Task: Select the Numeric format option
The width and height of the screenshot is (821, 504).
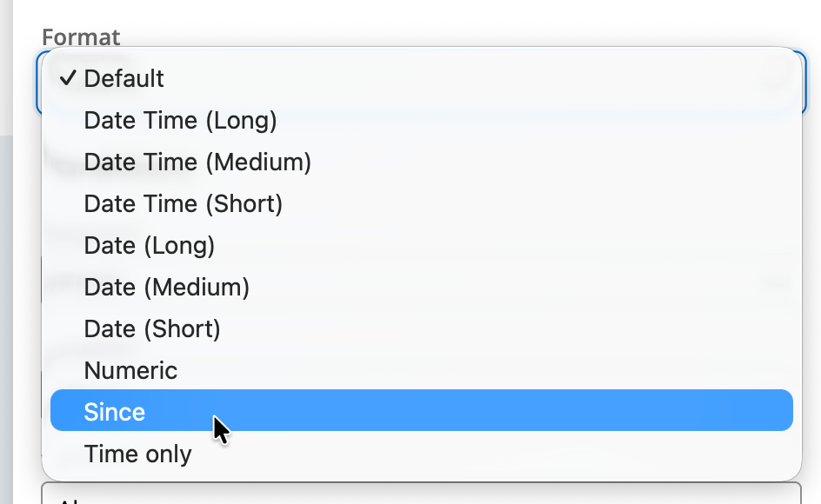Action: tap(130, 370)
